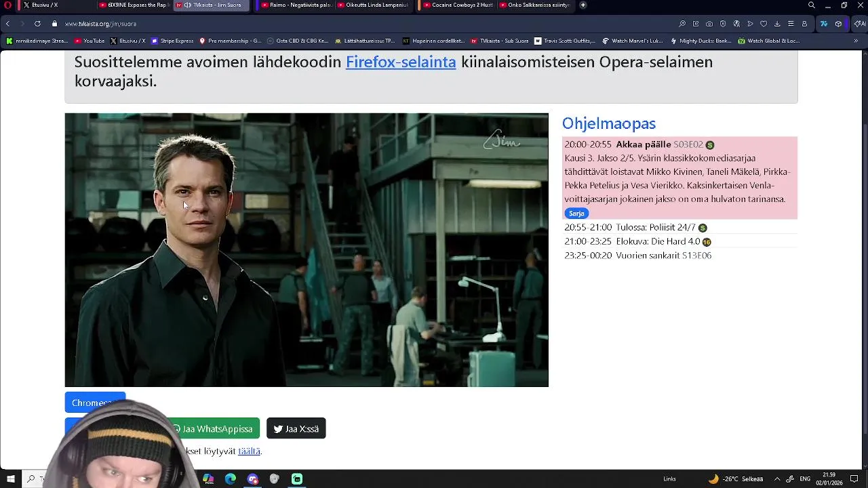Open the zoom/find magnifier icon in address bar

tap(682, 24)
